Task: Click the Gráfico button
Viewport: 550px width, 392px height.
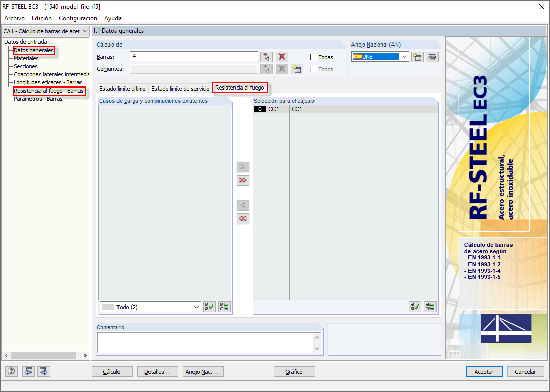Action: tap(294, 372)
